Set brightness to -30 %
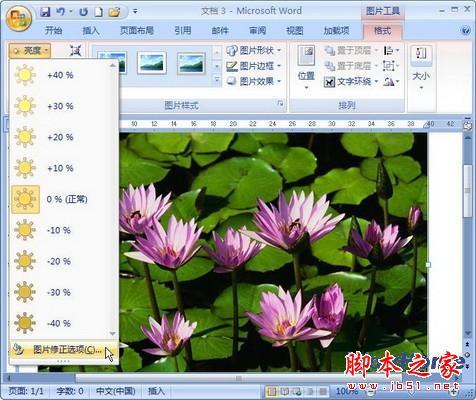This screenshot has width=476, height=400. [64, 292]
